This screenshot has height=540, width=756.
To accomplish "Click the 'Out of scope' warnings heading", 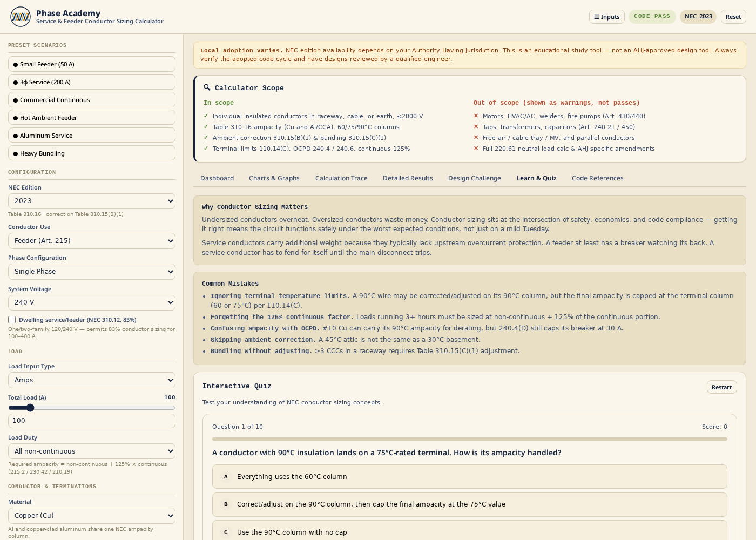I will tap(556, 103).
